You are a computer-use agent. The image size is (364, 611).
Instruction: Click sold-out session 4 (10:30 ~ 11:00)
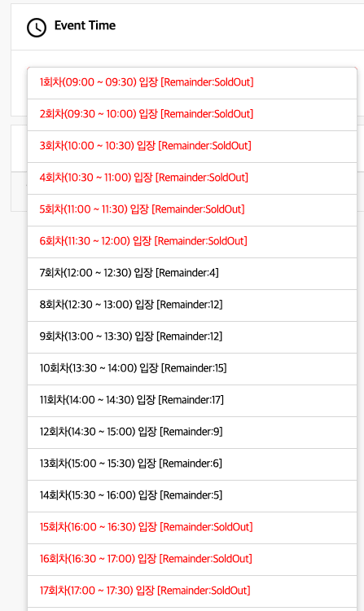(192, 178)
